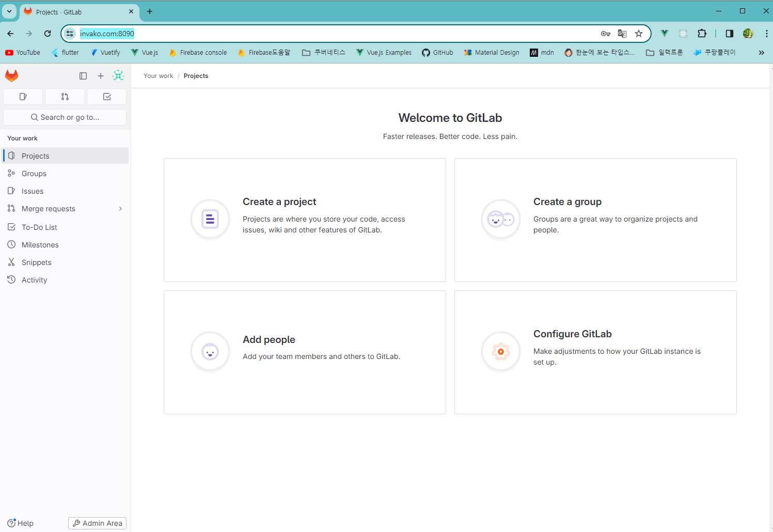773x532 pixels.
Task: Reload the page
Action: pos(48,34)
